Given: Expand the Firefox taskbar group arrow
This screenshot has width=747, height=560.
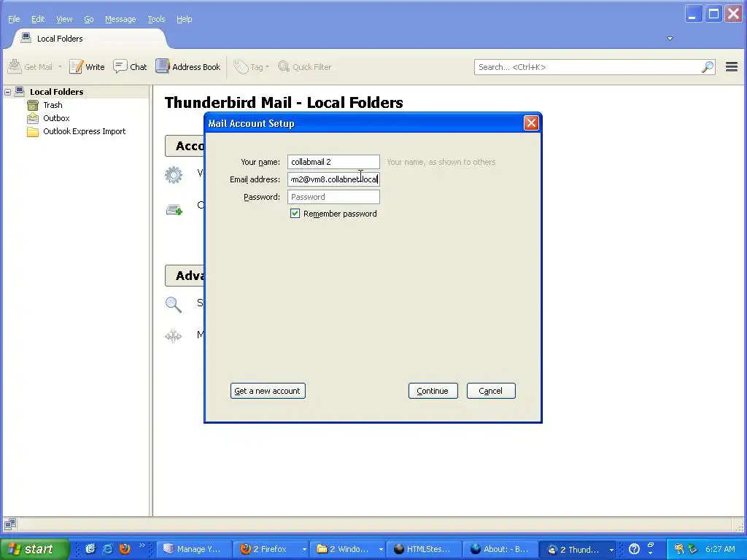Looking at the screenshot, I should 304,550.
